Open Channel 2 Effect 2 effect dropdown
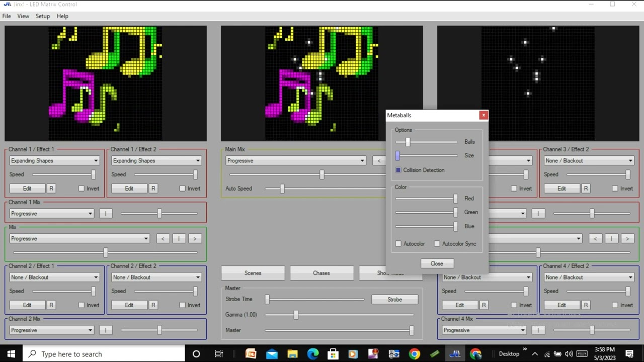The width and height of the screenshot is (644, 362). (x=156, y=278)
